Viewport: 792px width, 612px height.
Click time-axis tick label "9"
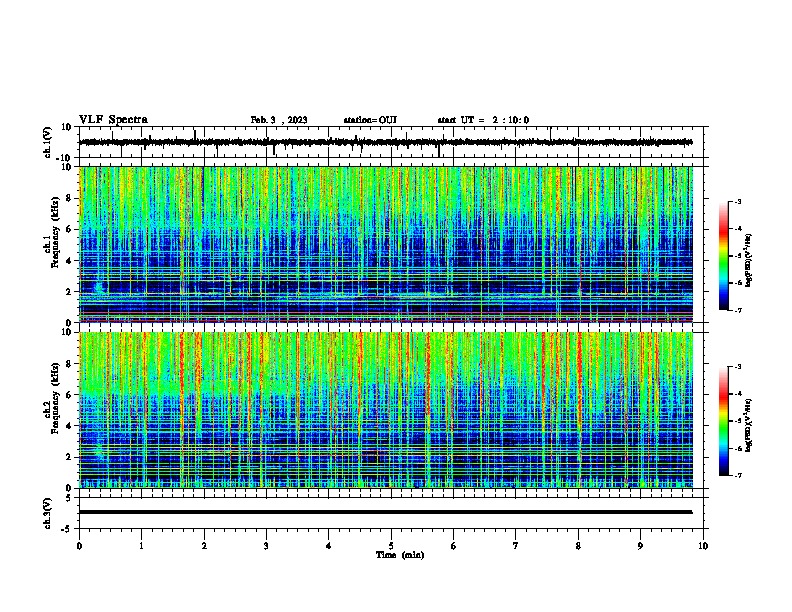coord(640,546)
